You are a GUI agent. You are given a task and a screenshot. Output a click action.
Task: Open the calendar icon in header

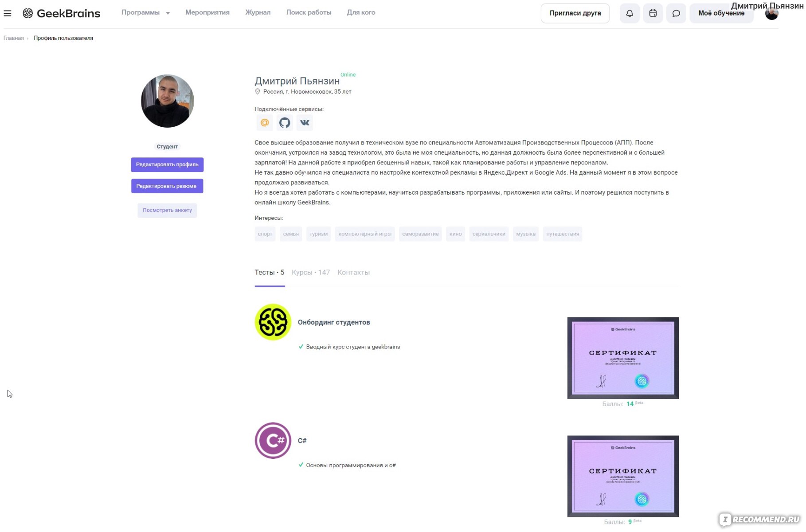tap(653, 13)
